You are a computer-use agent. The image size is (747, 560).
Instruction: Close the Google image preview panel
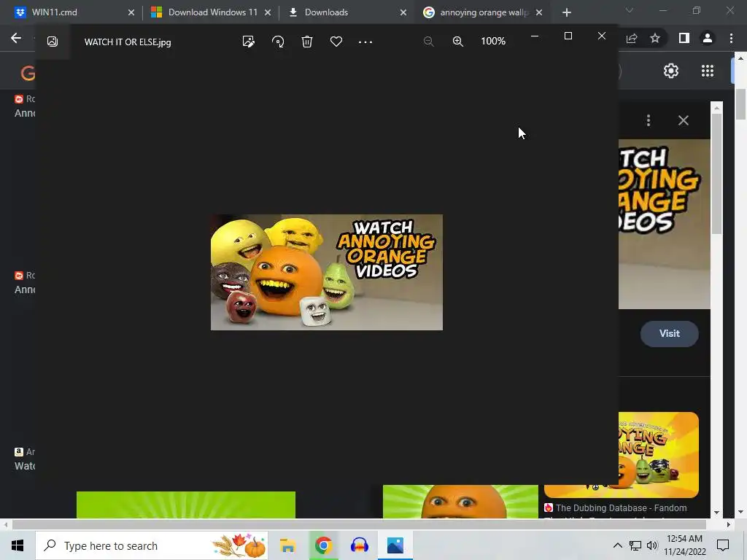(x=683, y=120)
